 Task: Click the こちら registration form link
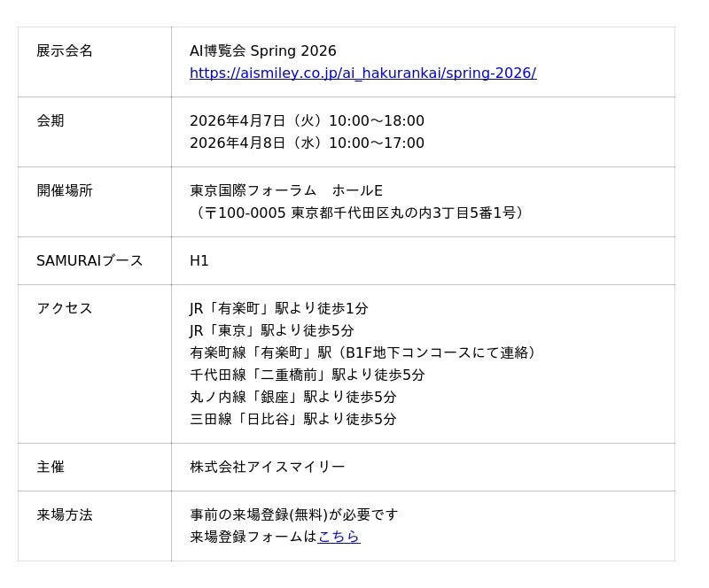point(339,537)
